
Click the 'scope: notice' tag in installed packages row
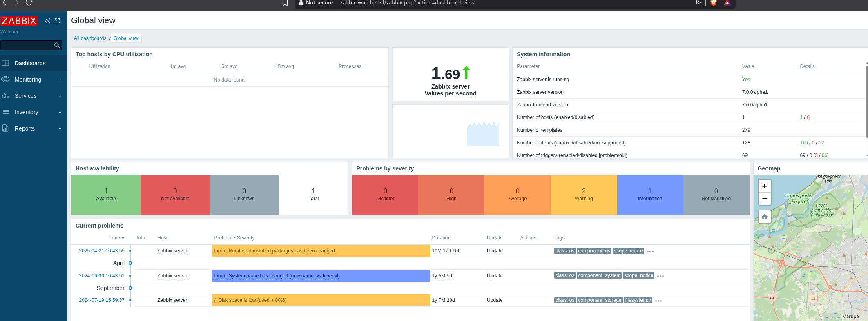tap(628, 251)
